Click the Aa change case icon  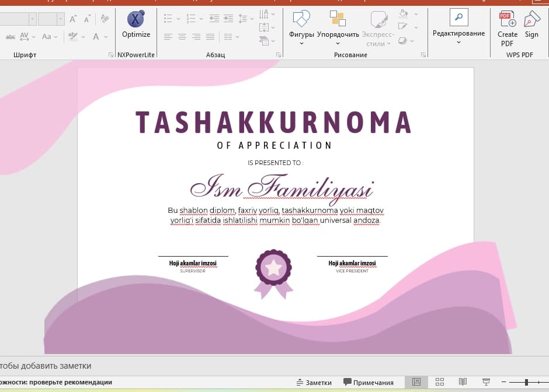pyautogui.click(x=46, y=36)
